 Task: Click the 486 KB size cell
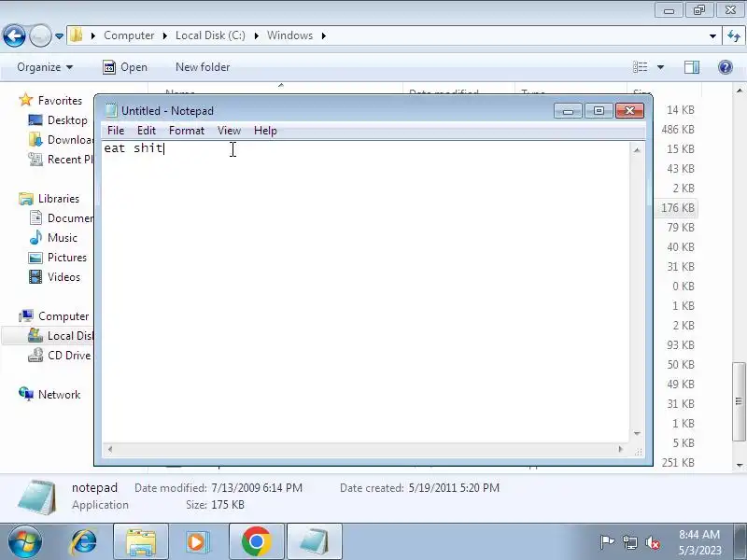point(678,130)
